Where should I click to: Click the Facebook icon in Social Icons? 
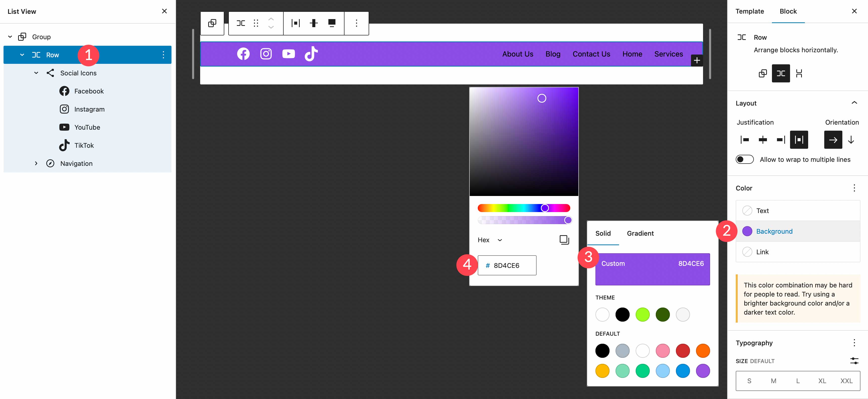click(64, 91)
